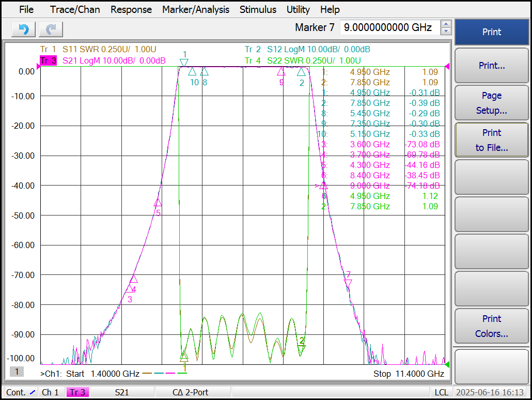Click the Print Colors... button
The height and width of the screenshot is (400, 532).
492,326
